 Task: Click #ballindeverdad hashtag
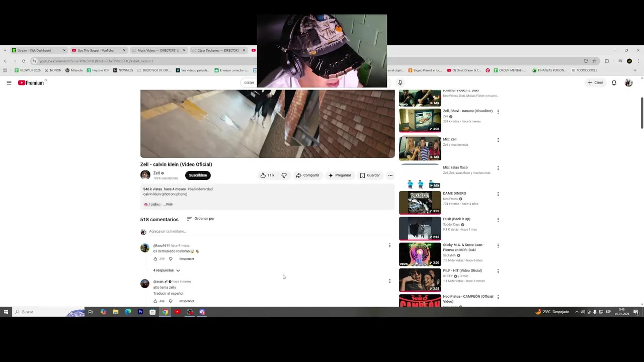pyautogui.click(x=200, y=189)
